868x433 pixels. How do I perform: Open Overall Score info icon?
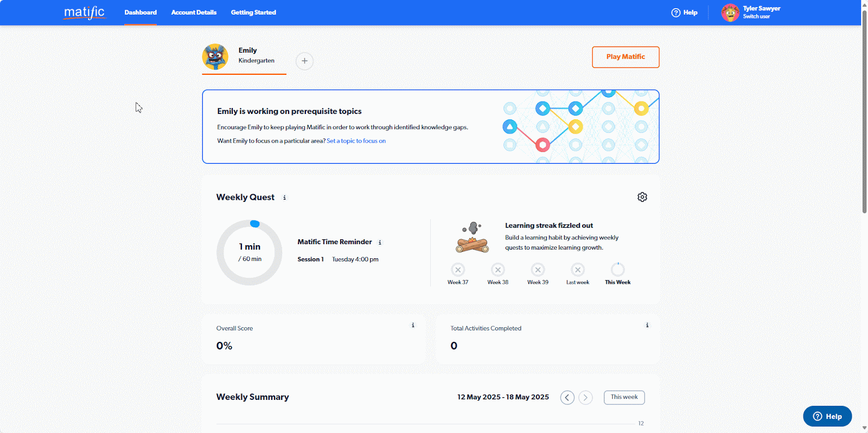coord(413,326)
